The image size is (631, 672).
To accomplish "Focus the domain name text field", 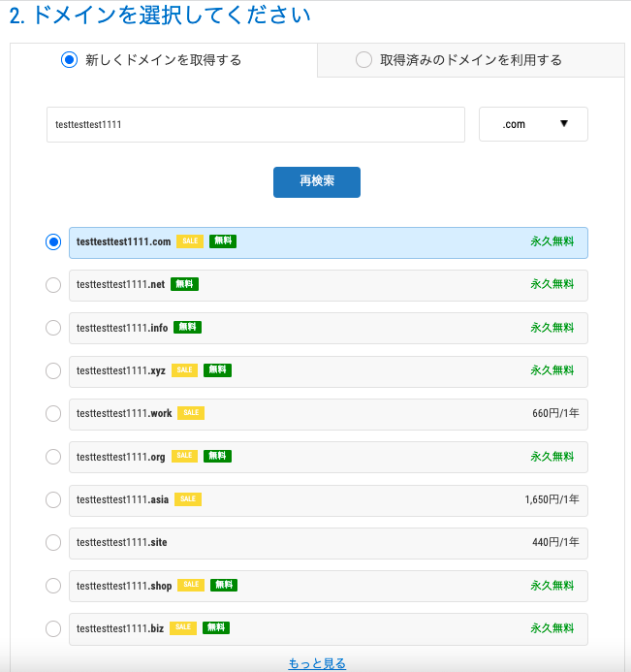I will 256,124.
